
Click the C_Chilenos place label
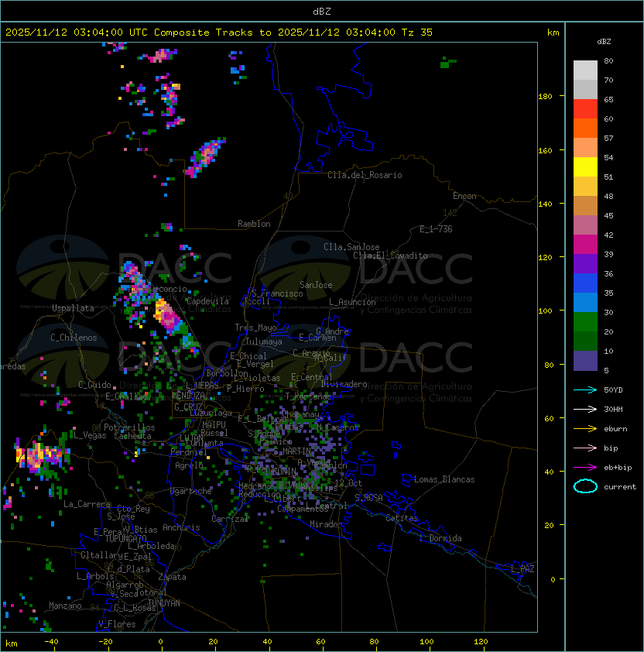[x=74, y=338]
